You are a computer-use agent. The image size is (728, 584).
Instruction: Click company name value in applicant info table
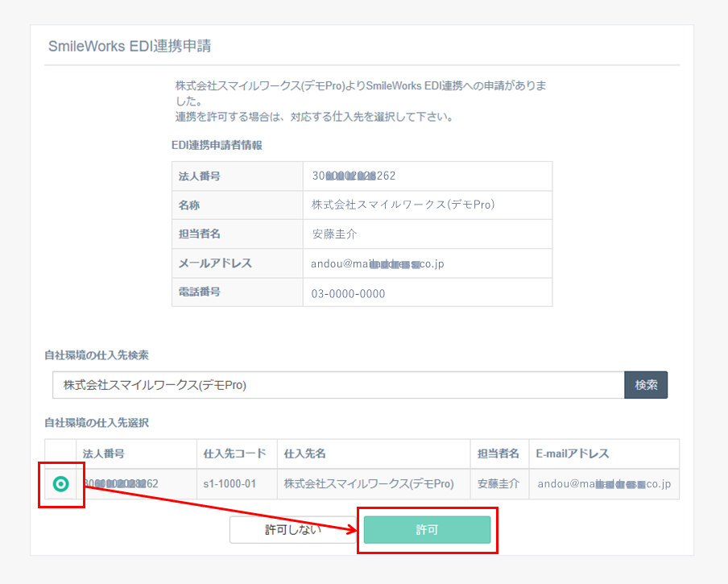coord(403,205)
